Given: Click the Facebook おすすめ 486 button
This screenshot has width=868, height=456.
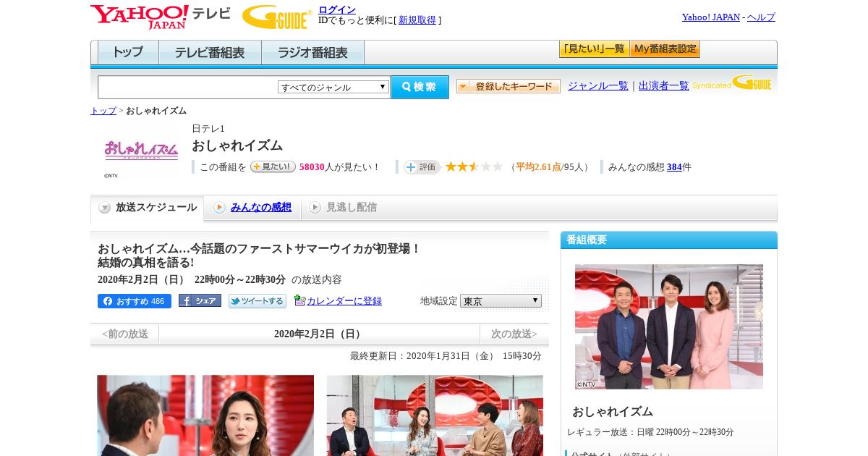Looking at the screenshot, I should [x=135, y=301].
